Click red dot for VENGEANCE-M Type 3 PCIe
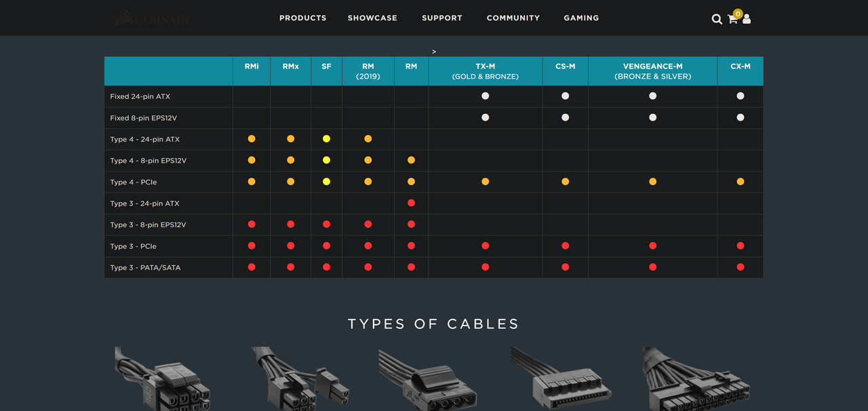 [x=652, y=246]
